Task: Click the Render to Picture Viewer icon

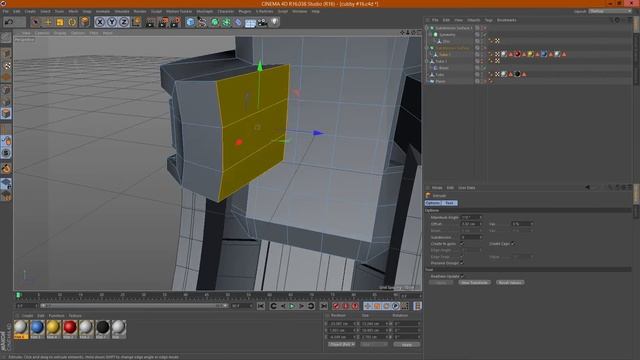Action: pos(163,22)
